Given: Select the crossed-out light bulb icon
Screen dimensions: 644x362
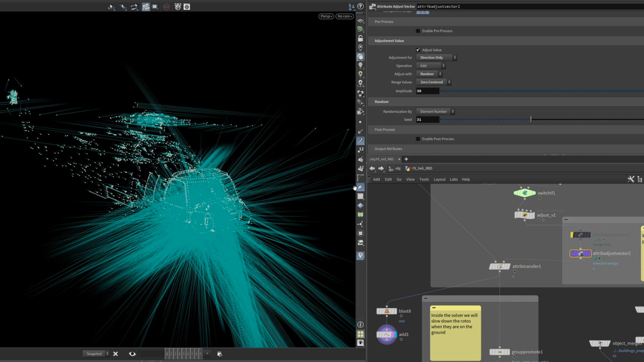Looking at the screenshot, I should coord(360,47).
